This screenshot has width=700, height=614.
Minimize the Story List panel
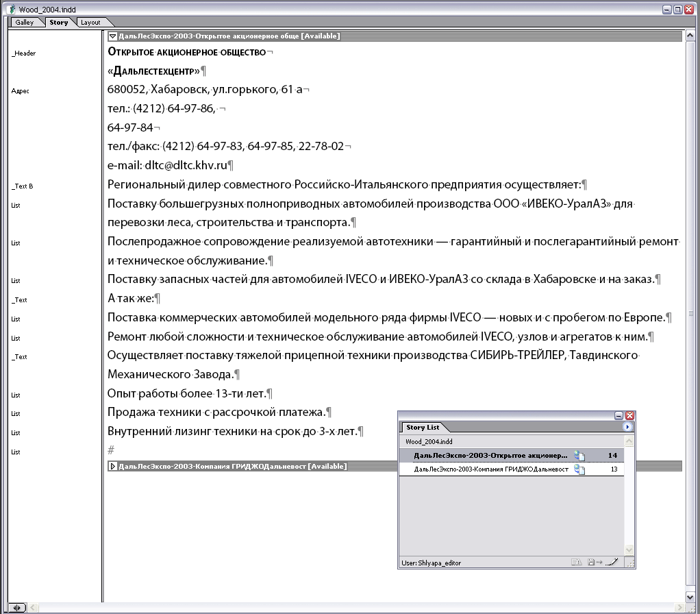point(618,416)
